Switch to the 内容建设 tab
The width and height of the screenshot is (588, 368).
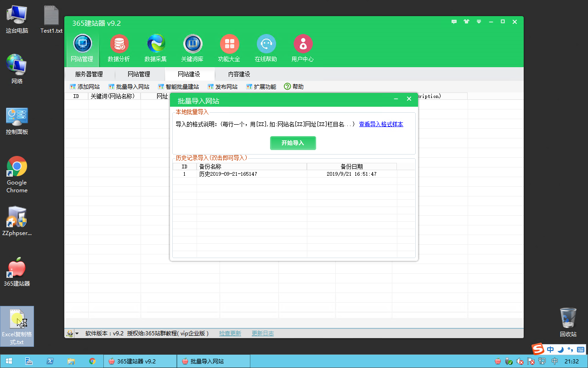[x=239, y=74]
